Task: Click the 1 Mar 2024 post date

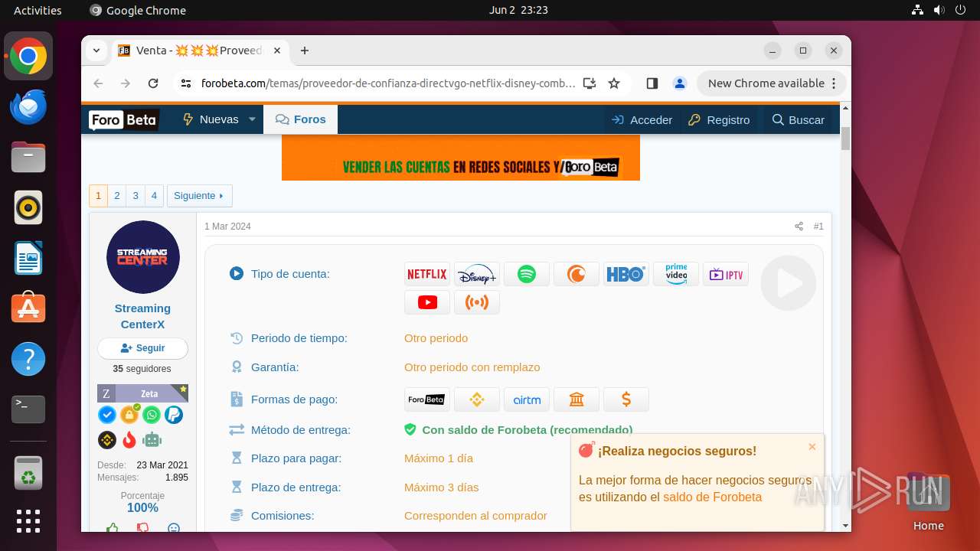Action: (x=227, y=227)
